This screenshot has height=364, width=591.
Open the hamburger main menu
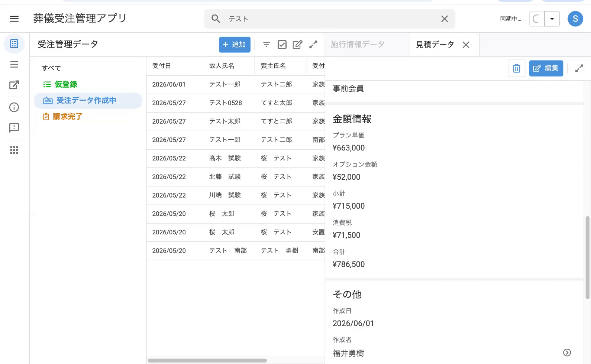[x=14, y=19]
